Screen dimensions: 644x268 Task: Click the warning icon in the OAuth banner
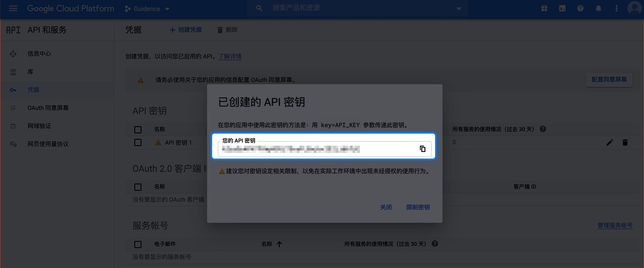[x=140, y=80]
